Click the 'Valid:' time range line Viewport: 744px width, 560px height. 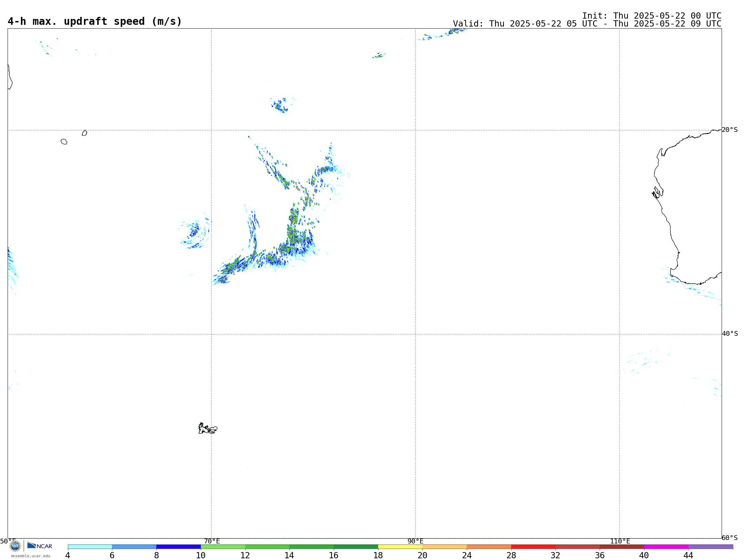587,24
